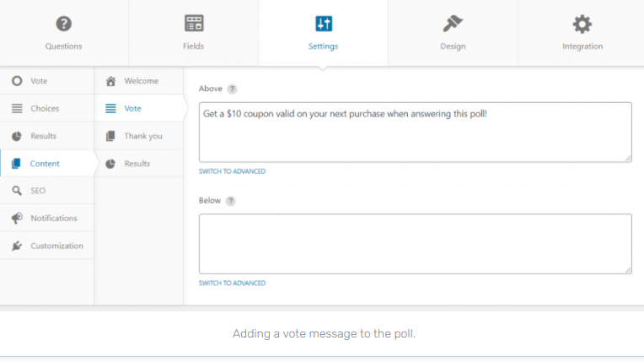Click inside the empty Below text area

(x=415, y=243)
